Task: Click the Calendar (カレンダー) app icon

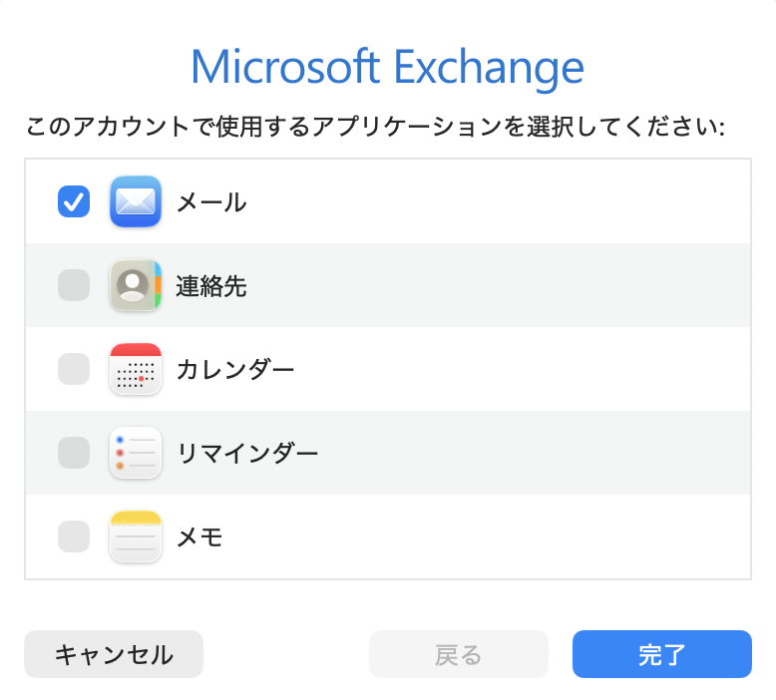Action: tap(135, 369)
